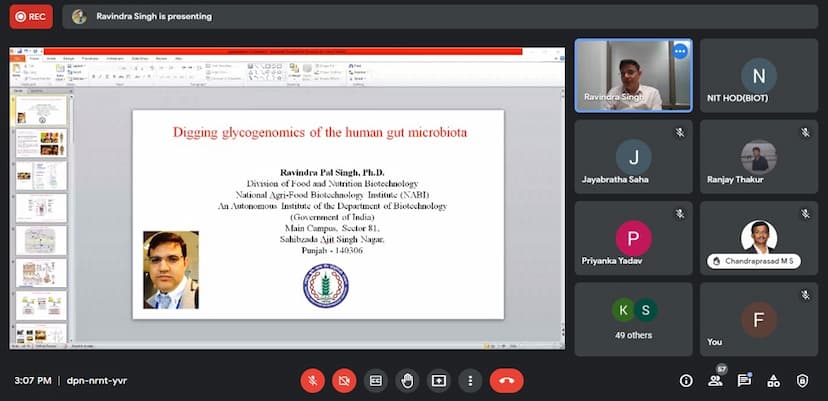Open three-dot options on Ravindra Singh's tile
Viewport: 828px width, 401px height.
680,51
